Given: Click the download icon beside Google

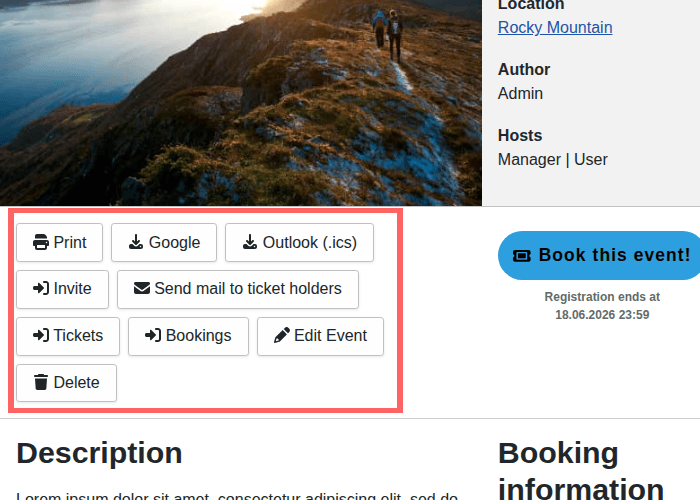Looking at the screenshot, I should point(136,242).
